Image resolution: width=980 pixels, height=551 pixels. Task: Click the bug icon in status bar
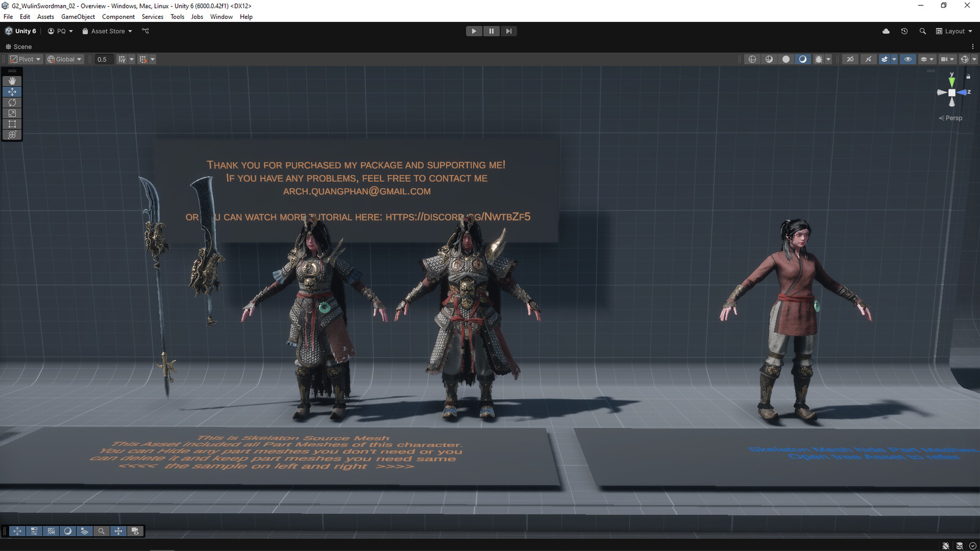pos(946,545)
